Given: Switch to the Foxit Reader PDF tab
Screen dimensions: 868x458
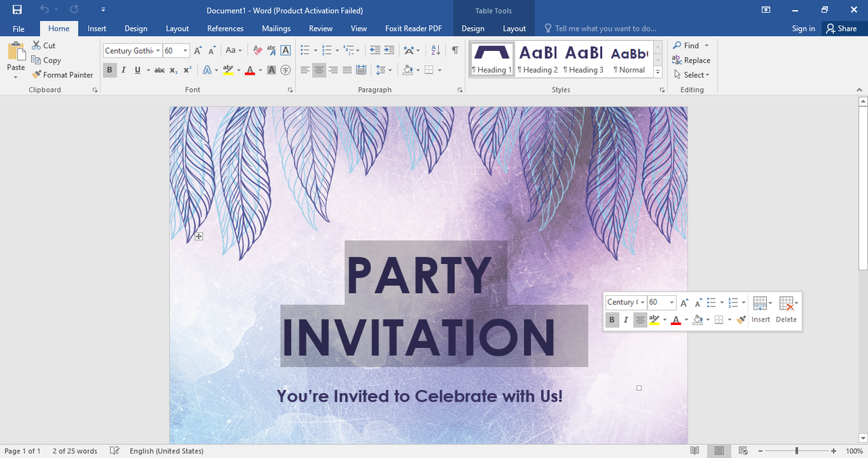Looking at the screenshot, I should pos(414,28).
